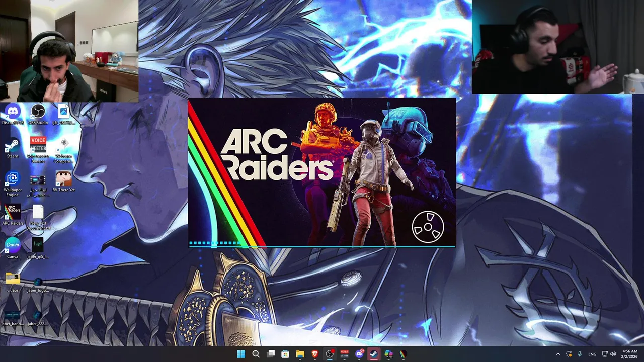The height and width of the screenshot is (362, 644).
Task: Select the jaber_ij3i_l file on desktop
Action: click(38, 248)
